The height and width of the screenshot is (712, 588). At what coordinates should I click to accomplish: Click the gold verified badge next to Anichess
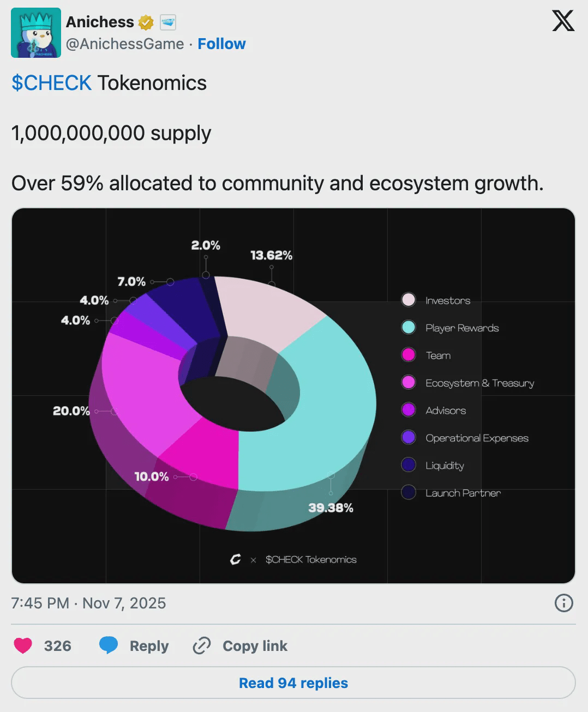(x=145, y=22)
